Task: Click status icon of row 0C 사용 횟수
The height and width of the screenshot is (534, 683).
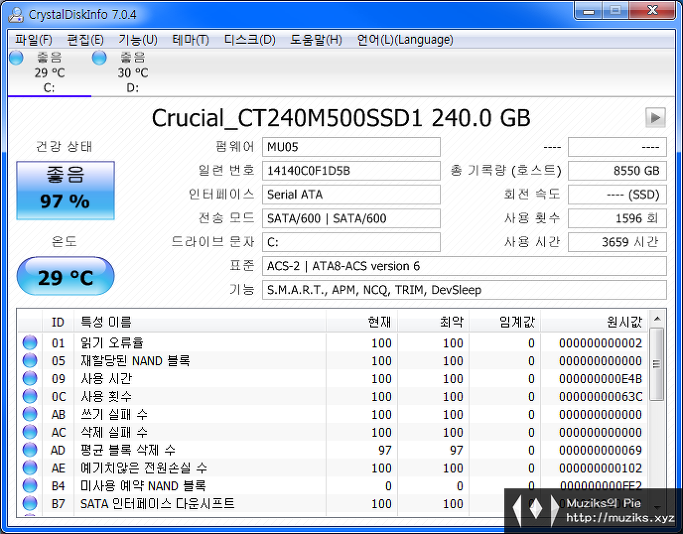Action: (x=30, y=396)
